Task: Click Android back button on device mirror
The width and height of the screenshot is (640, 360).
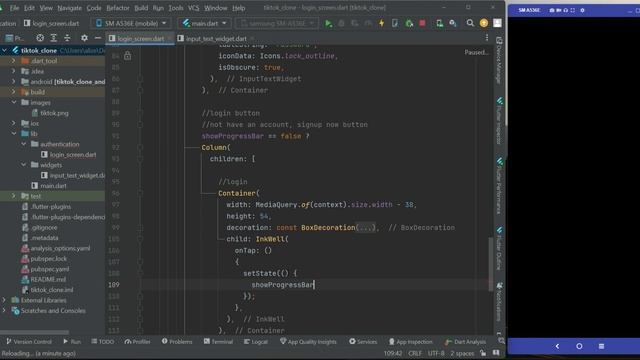Action: 557,346
